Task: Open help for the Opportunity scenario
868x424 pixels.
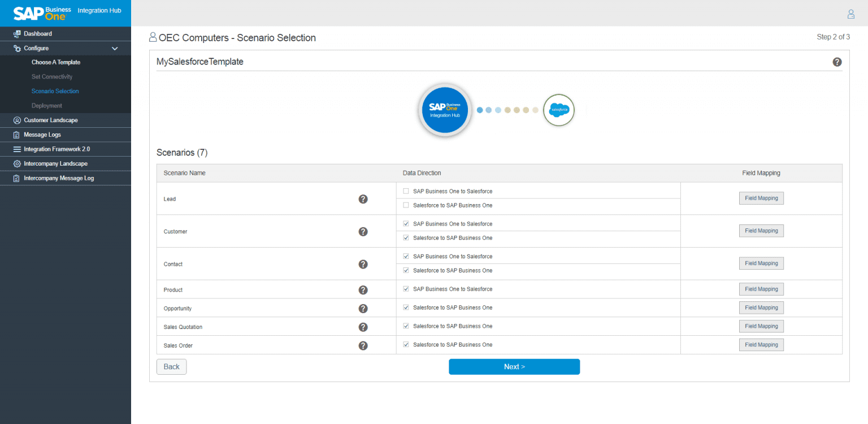Action: tap(363, 308)
